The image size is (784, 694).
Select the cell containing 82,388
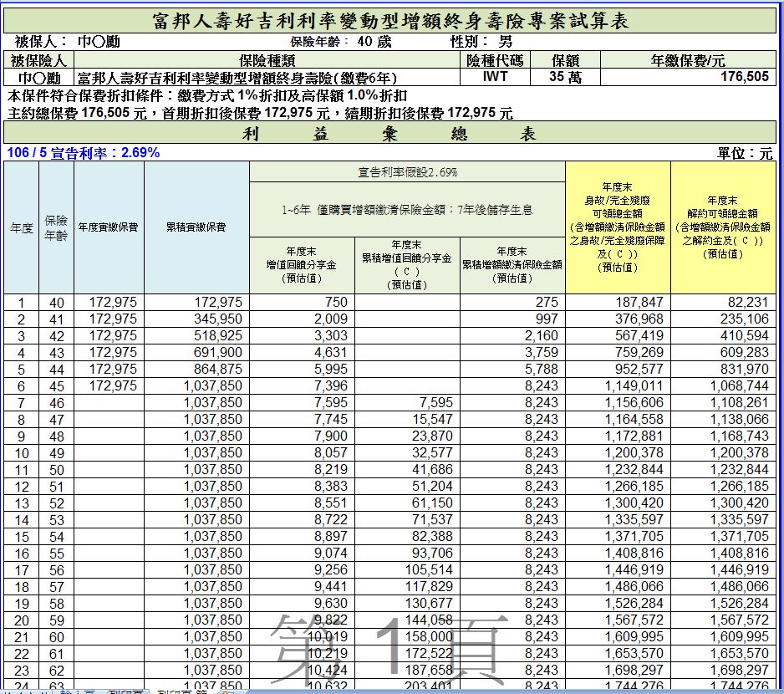click(x=407, y=536)
